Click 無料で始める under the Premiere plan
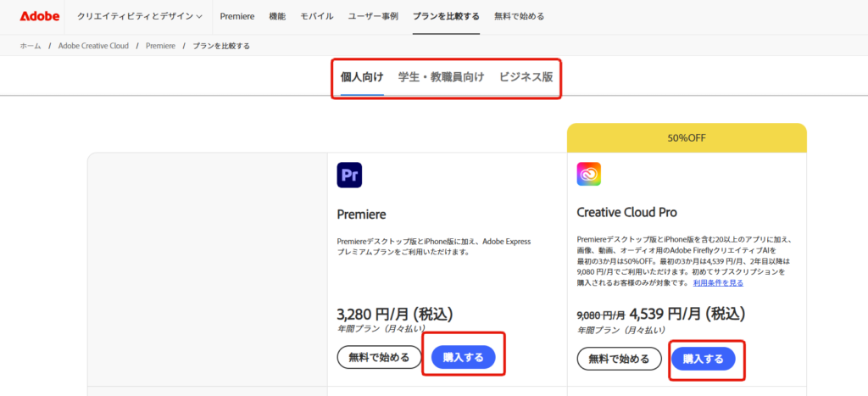868x396 pixels. click(380, 358)
